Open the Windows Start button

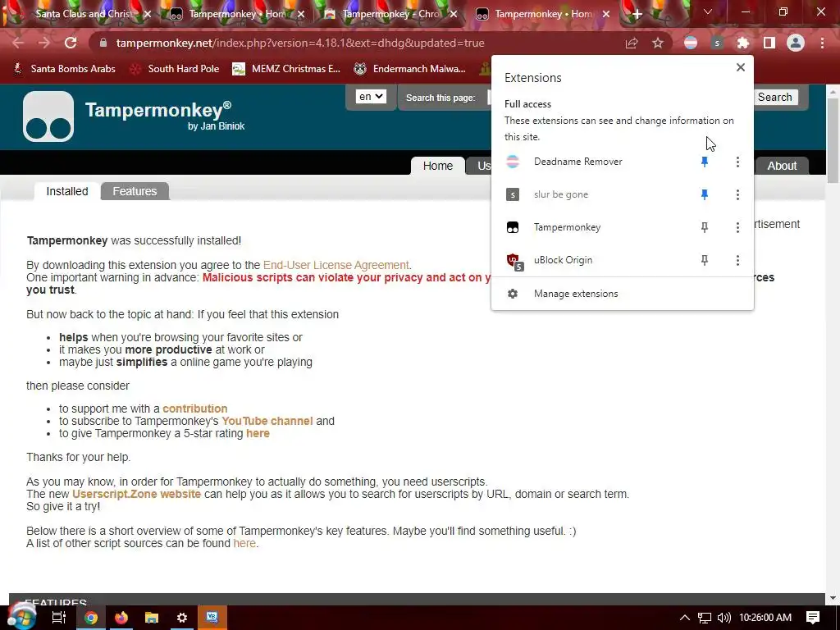pyautogui.click(x=21, y=618)
